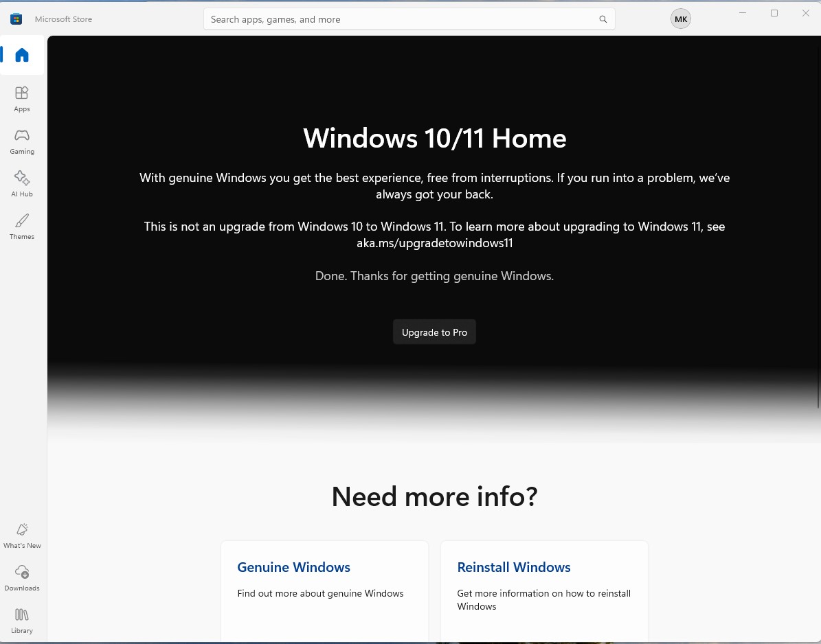Image resolution: width=821 pixels, height=644 pixels.
Task: Open the AI Hub section
Action: (x=21, y=182)
